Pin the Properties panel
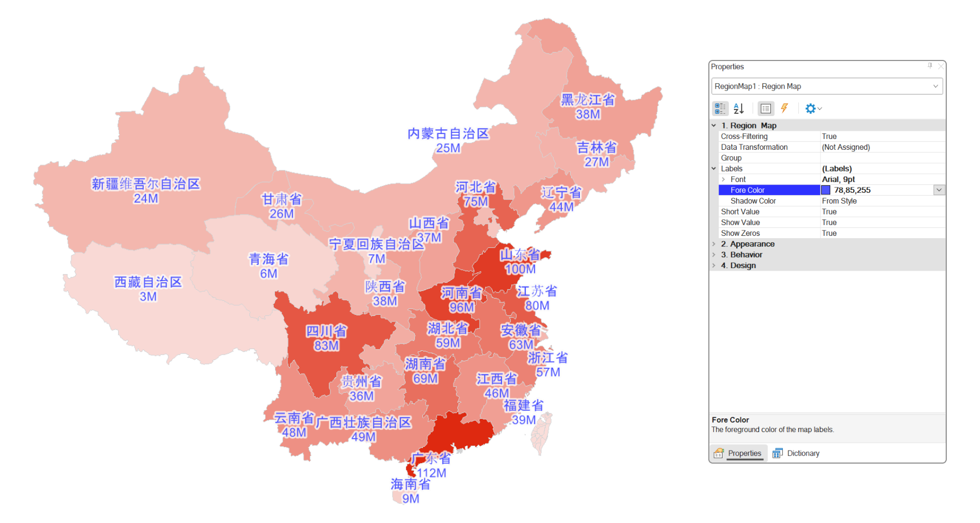 [930, 66]
